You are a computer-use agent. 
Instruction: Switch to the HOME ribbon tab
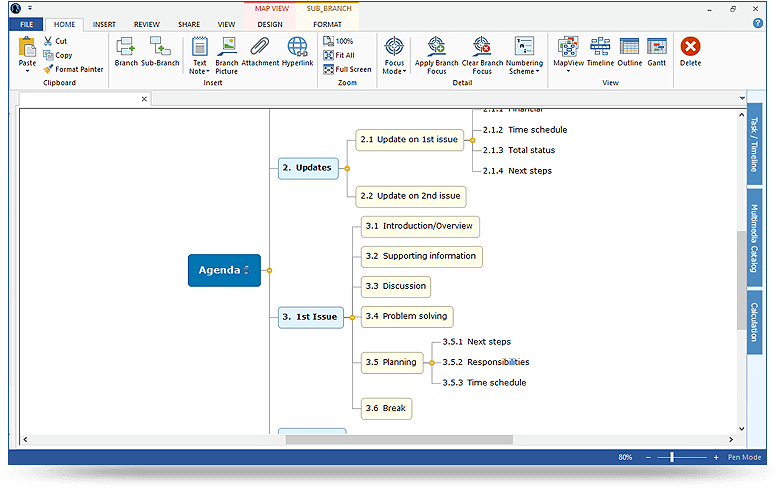pos(64,24)
